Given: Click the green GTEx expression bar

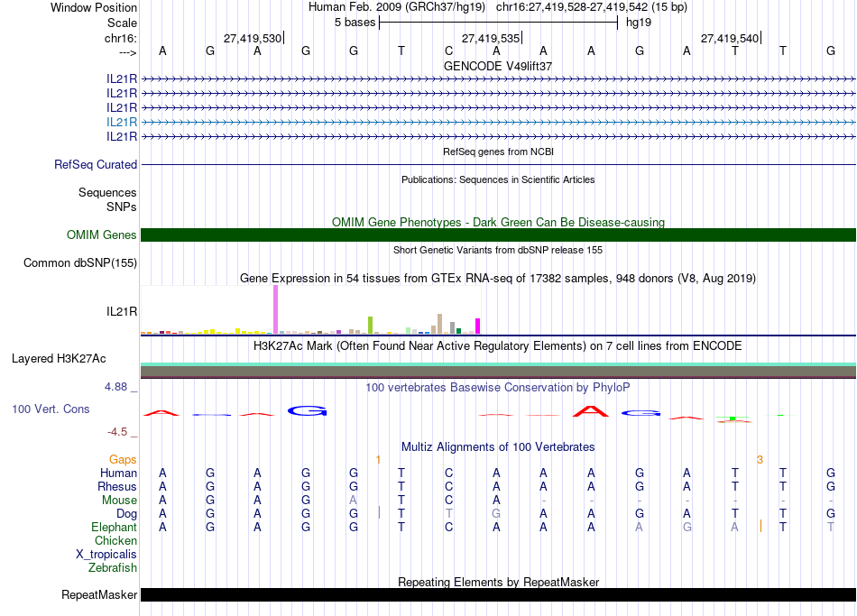Looking at the screenshot, I should tap(370, 325).
